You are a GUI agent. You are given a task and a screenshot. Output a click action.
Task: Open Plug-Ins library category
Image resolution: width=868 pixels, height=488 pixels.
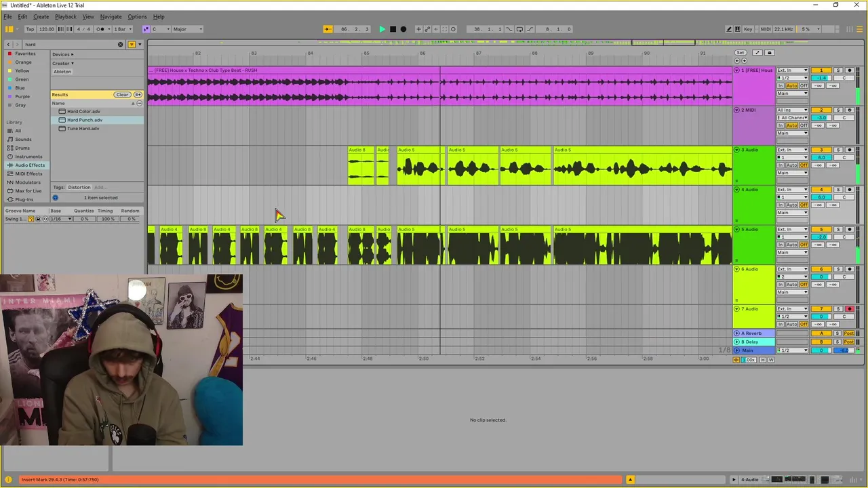(x=24, y=199)
